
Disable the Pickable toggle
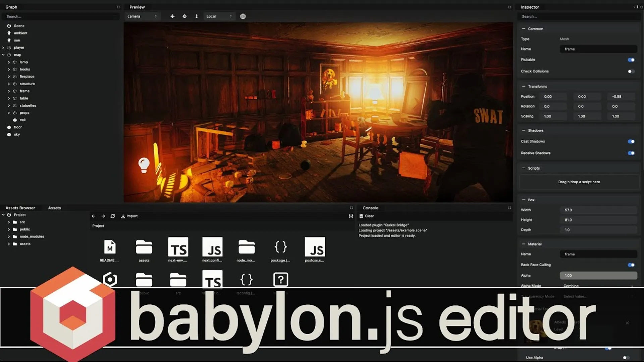point(631,60)
